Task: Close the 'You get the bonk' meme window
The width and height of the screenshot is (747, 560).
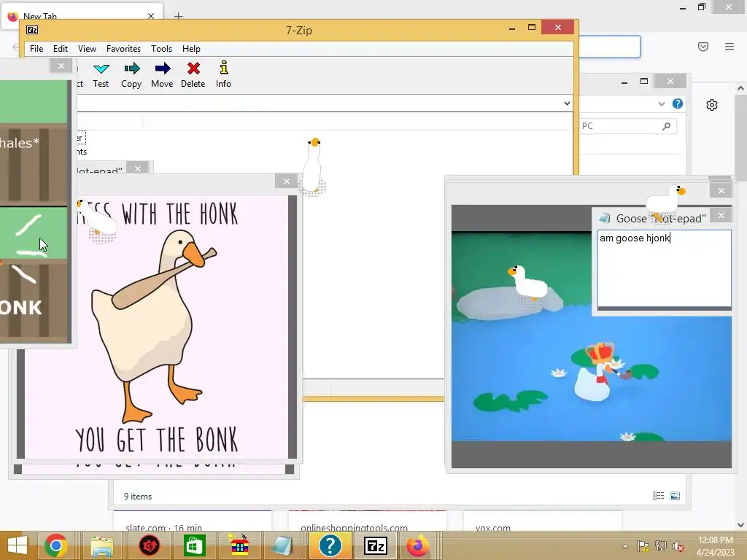Action: pos(286,181)
